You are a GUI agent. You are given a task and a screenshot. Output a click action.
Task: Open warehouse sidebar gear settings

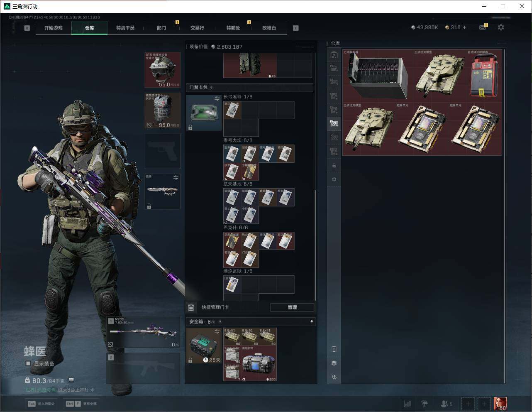click(x=334, y=179)
